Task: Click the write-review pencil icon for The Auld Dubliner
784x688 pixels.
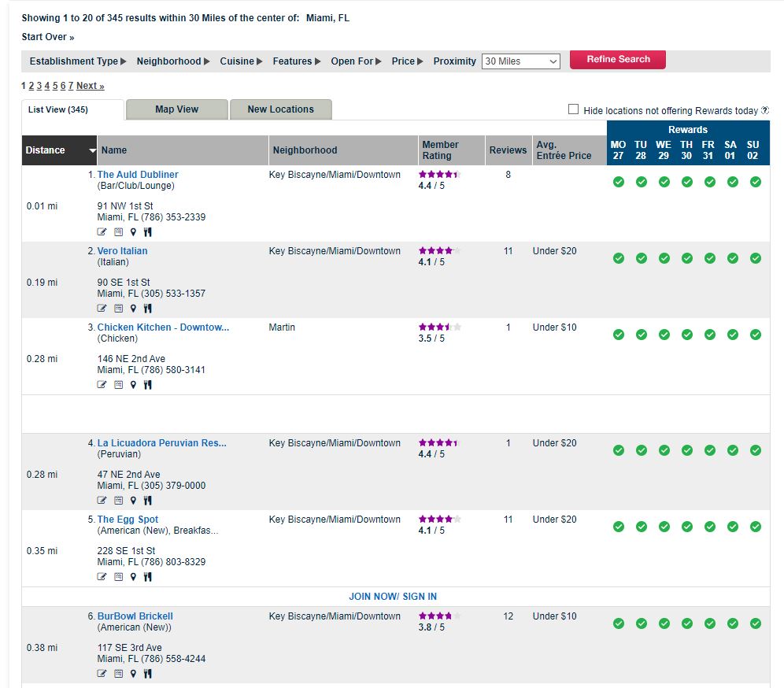Action: pos(102,232)
